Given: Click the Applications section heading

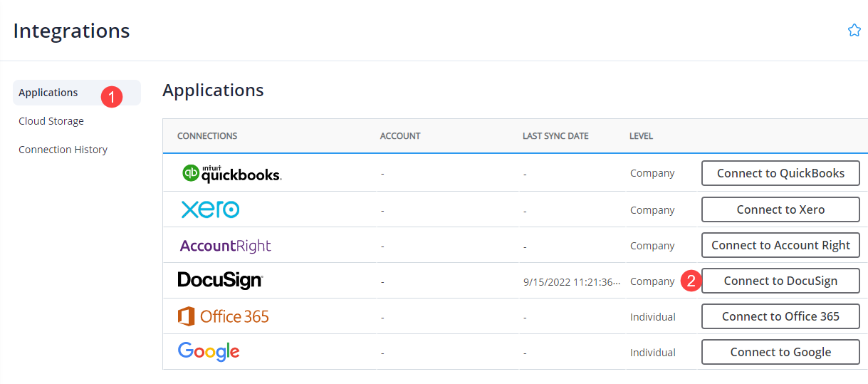Looking at the screenshot, I should click(213, 90).
